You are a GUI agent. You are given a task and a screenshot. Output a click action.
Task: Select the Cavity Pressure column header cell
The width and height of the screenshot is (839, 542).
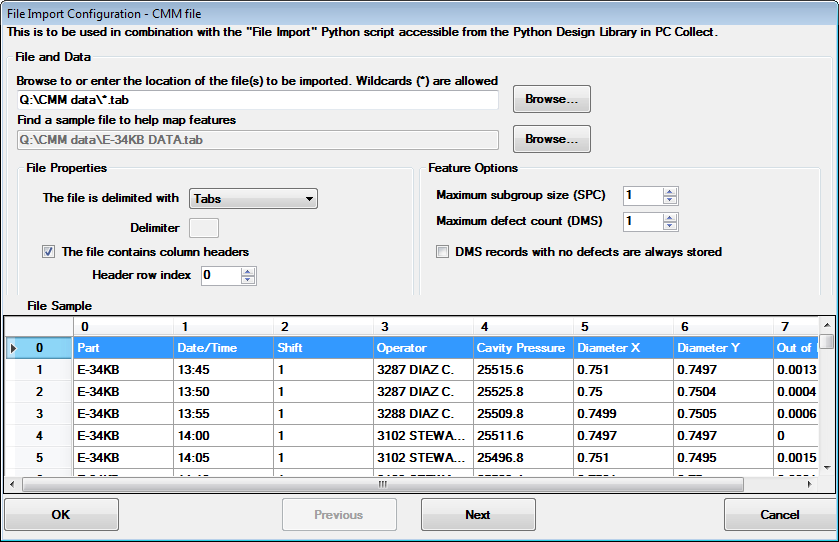point(522,348)
